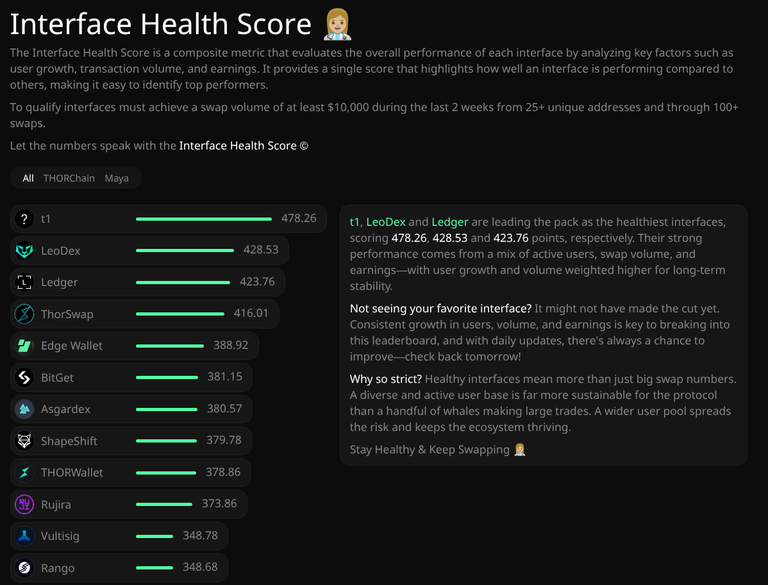The image size is (768, 585).
Task: Click the 'Why so strict?' heading
Action: (x=385, y=379)
